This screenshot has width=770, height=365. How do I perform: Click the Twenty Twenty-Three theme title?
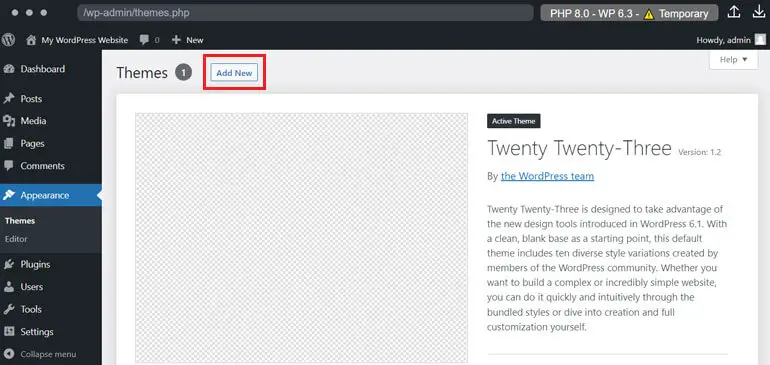coord(579,148)
